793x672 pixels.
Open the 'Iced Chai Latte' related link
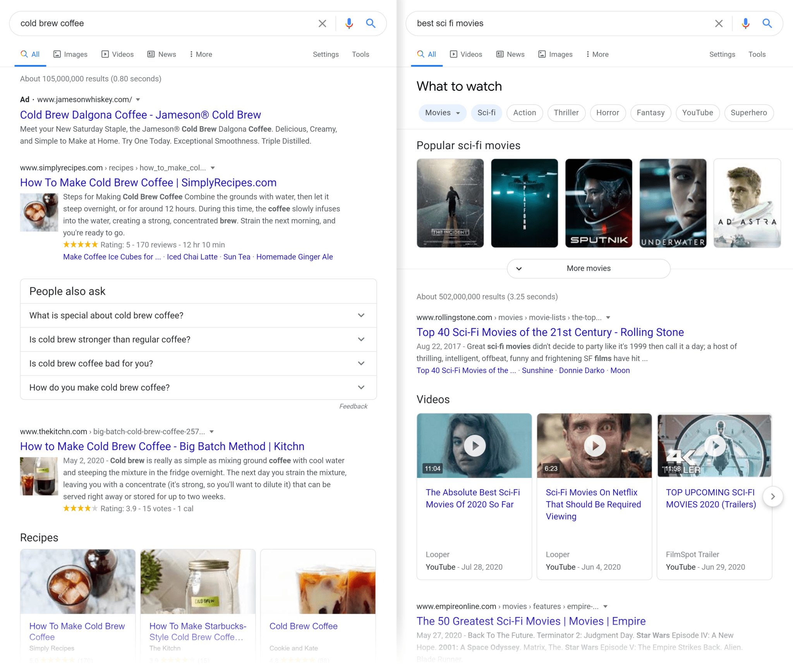point(192,256)
